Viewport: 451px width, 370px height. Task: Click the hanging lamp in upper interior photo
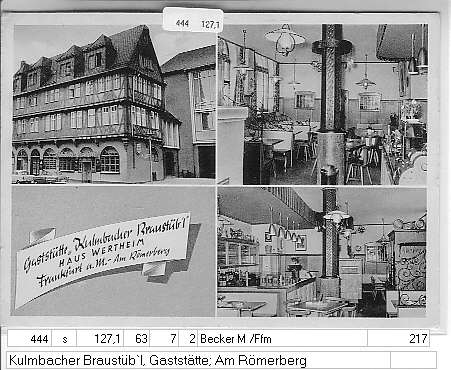point(285,39)
